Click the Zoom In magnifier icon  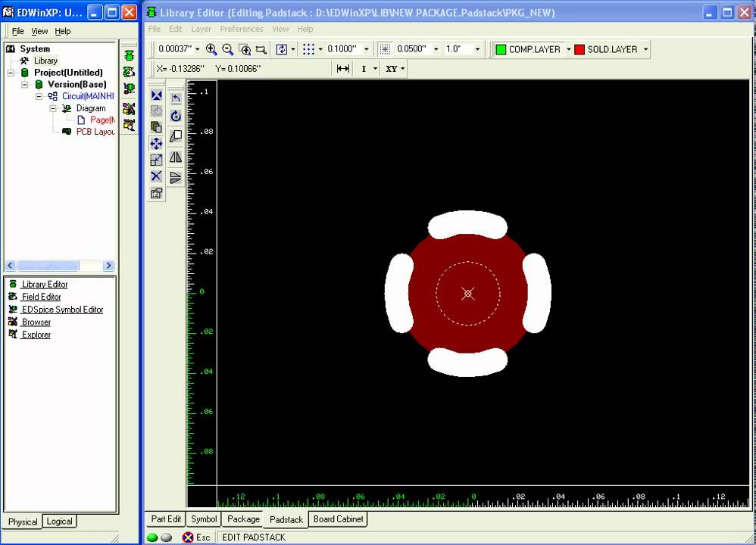(x=211, y=49)
